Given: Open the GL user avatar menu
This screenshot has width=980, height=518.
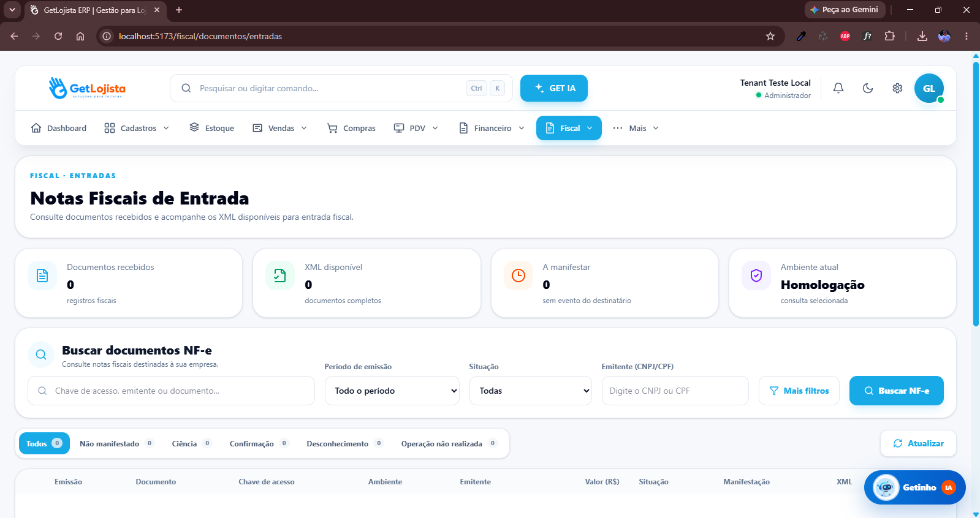Looking at the screenshot, I should (929, 88).
